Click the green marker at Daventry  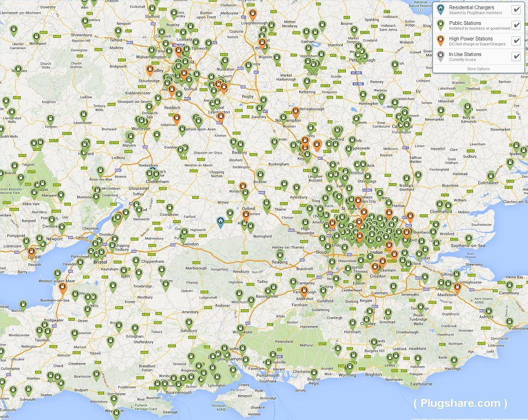259,109
